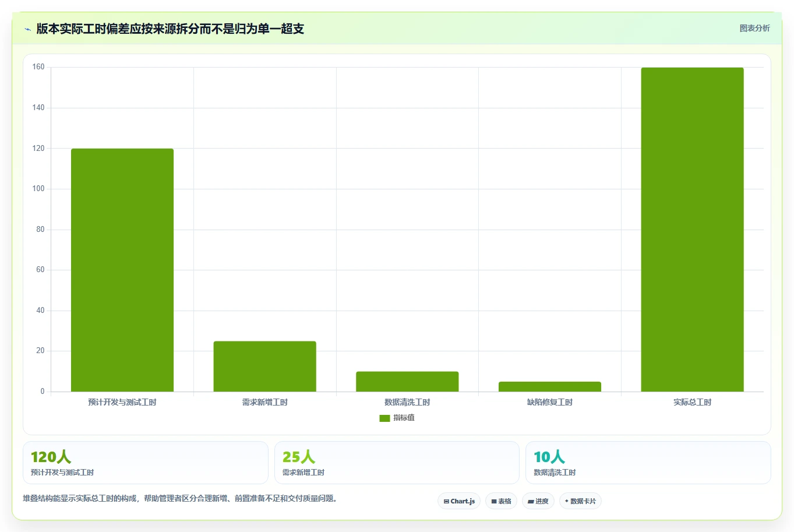Click the x-axis label 缺陷修复工时
794x532 pixels.
coord(550,402)
